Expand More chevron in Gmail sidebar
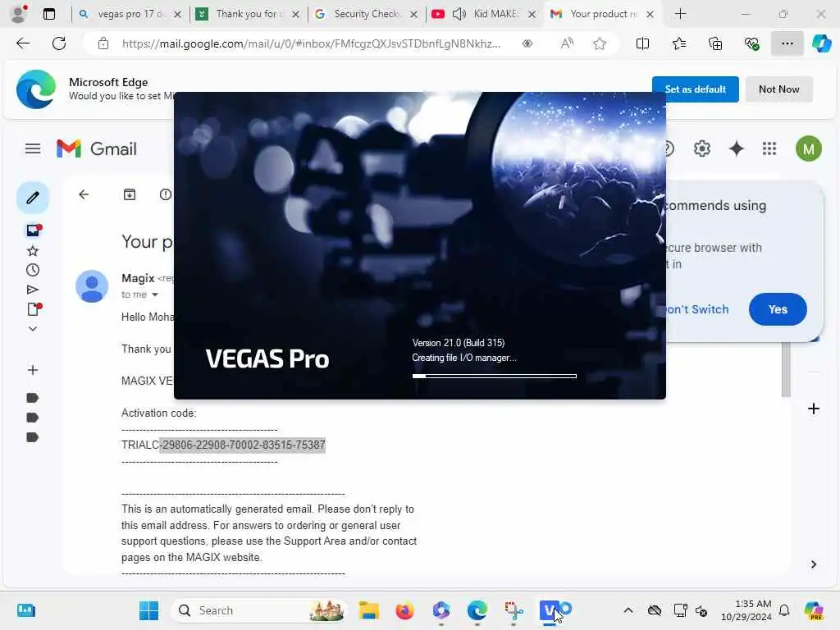 (33, 328)
